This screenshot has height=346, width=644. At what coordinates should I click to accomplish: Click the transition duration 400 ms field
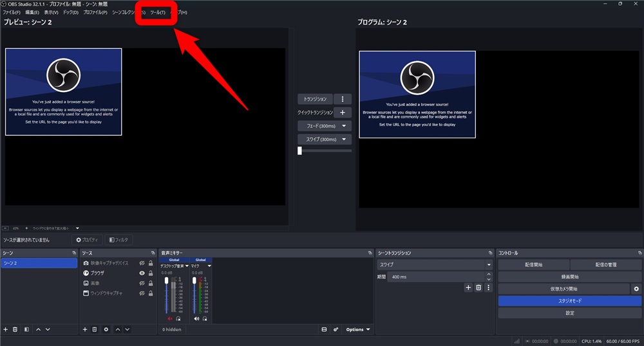click(x=436, y=277)
